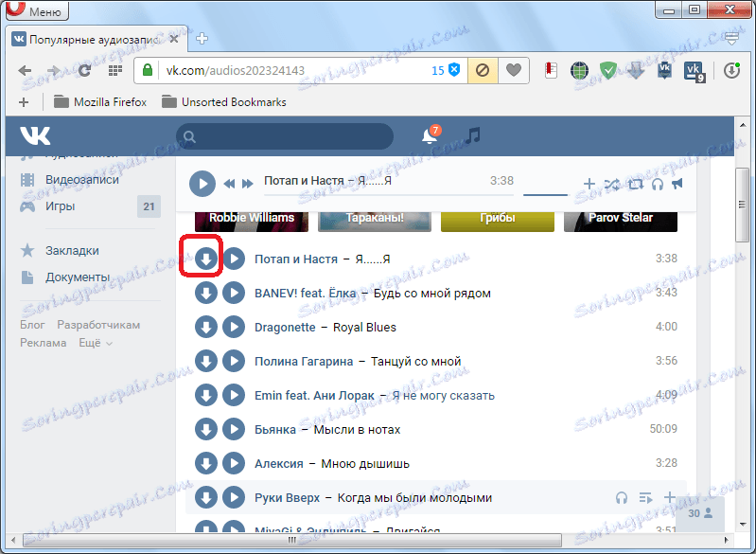The width and height of the screenshot is (756, 554).
Task: Open the gray download arrow extension
Action: (x=636, y=71)
